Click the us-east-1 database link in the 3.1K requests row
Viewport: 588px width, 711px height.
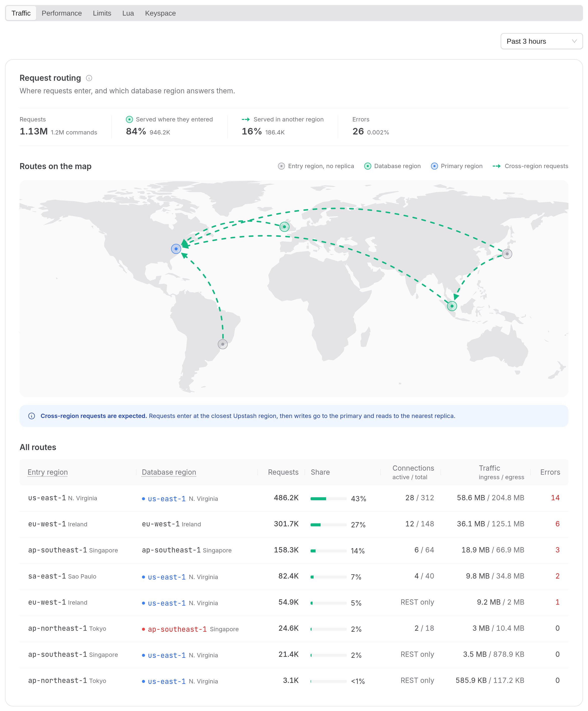167,681
